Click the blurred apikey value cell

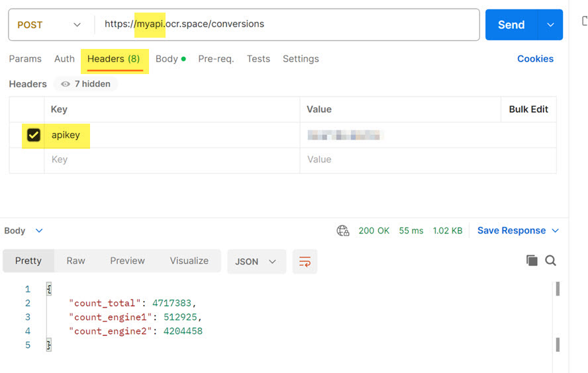point(428,135)
